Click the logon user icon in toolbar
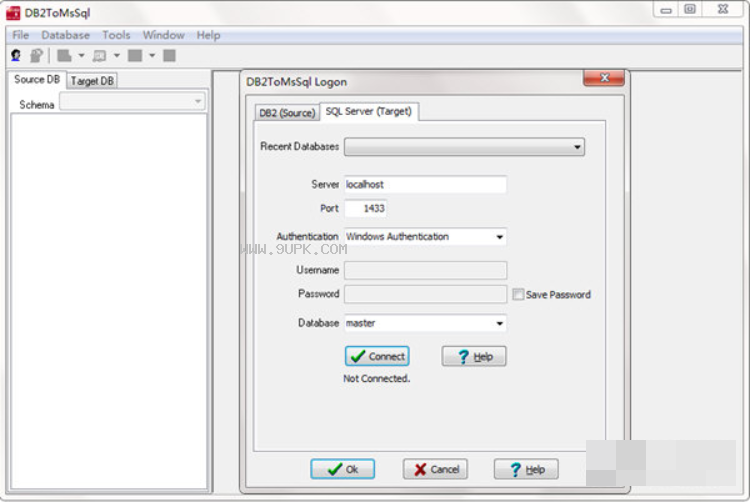Image resolution: width=753 pixels, height=504 pixels. (16, 56)
